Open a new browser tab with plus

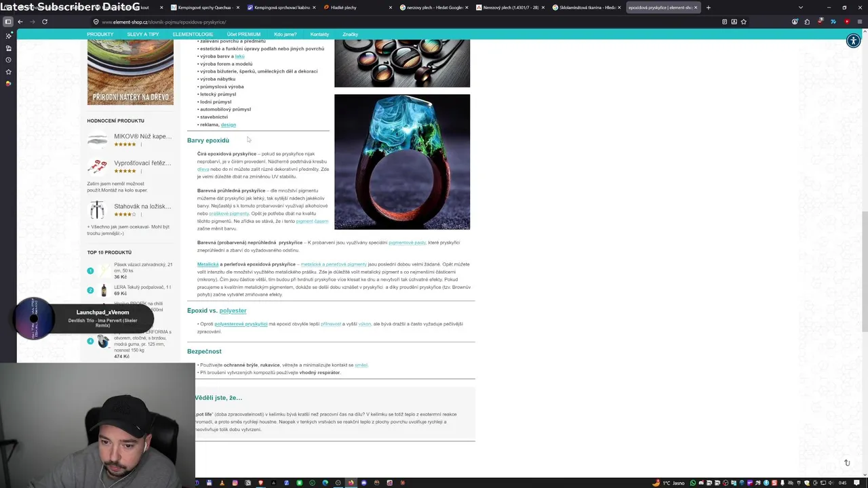(x=708, y=7)
